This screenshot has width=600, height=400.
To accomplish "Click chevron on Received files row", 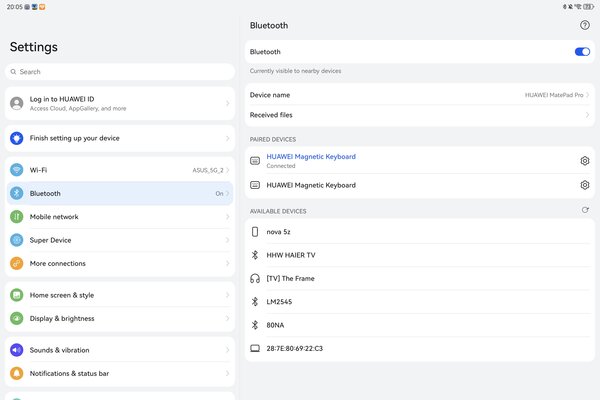I will click(x=587, y=115).
